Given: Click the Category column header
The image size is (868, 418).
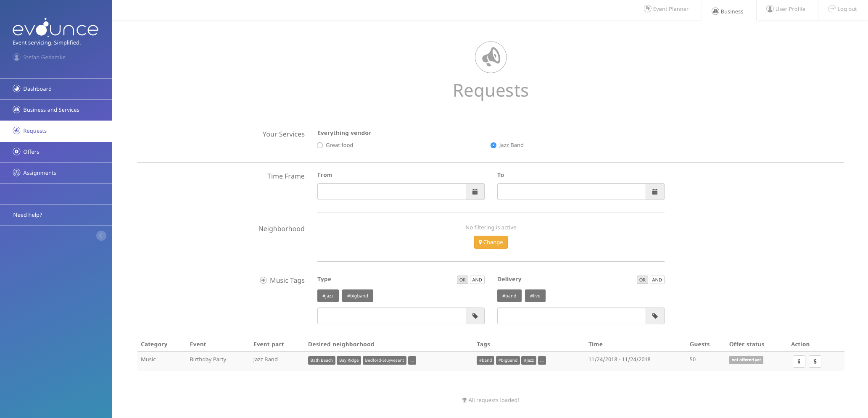Looking at the screenshot, I should (154, 344).
